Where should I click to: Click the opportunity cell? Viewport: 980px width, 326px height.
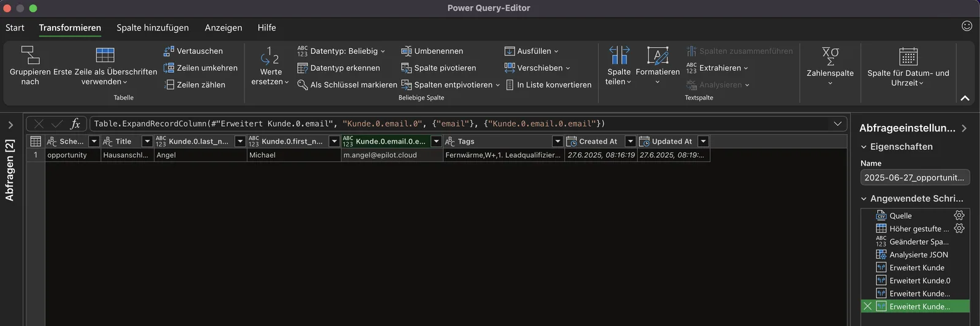coord(73,155)
